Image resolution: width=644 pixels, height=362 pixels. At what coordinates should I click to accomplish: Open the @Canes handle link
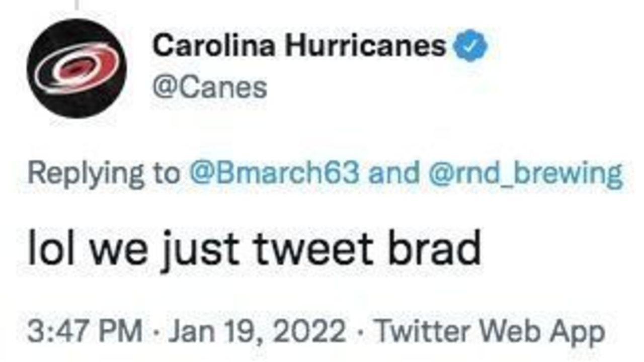[x=210, y=88]
